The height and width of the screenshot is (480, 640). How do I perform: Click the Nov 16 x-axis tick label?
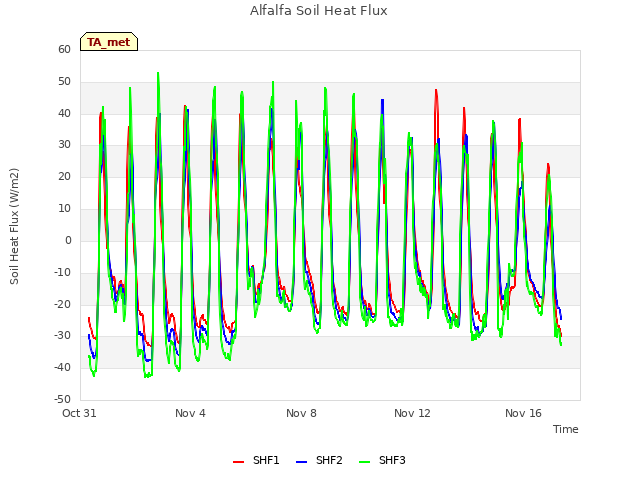[523, 413]
